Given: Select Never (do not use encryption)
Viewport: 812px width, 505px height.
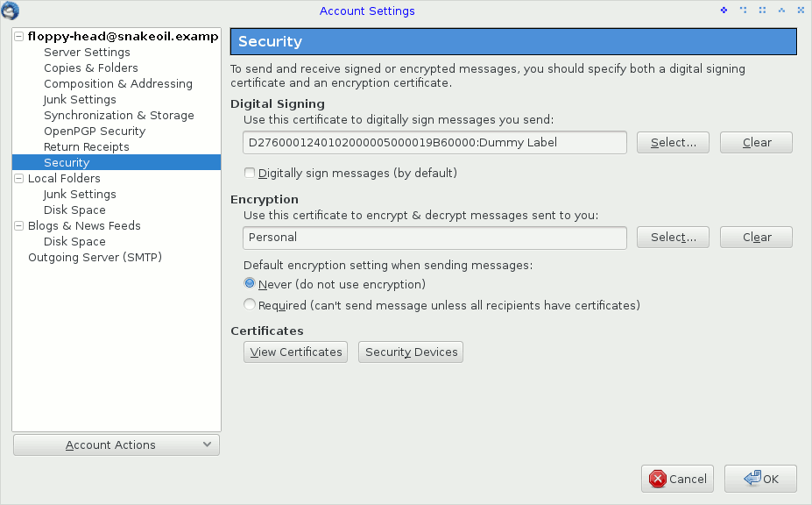Looking at the screenshot, I should coord(250,284).
